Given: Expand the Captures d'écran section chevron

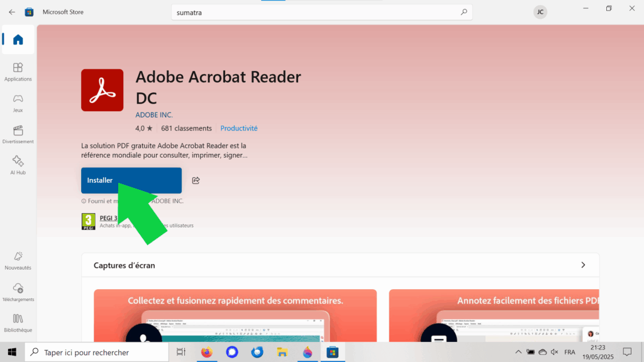Looking at the screenshot, I should pos(583,265).
